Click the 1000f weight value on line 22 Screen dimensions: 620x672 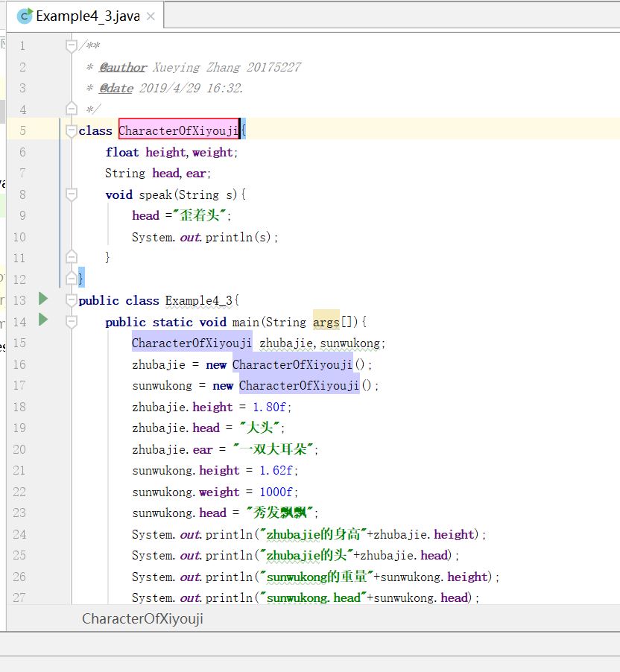tap(278, 492)
